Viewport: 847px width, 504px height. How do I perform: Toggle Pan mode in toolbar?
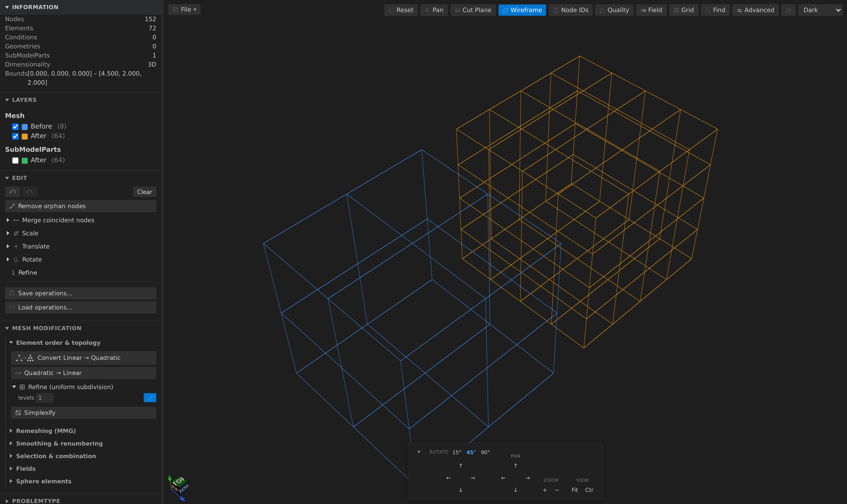click(434, 10)
